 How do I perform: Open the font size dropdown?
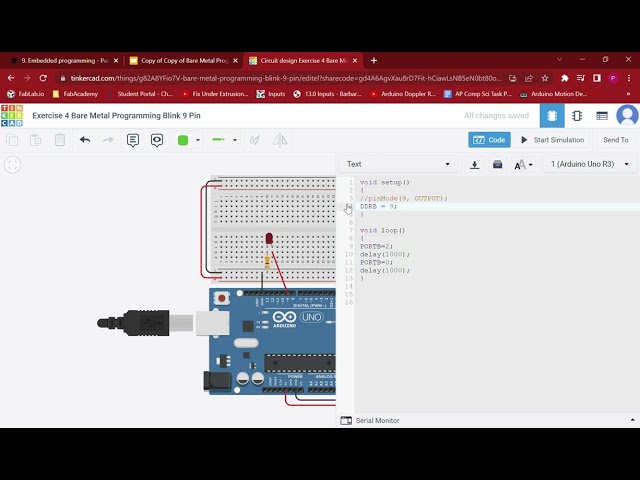523,165
